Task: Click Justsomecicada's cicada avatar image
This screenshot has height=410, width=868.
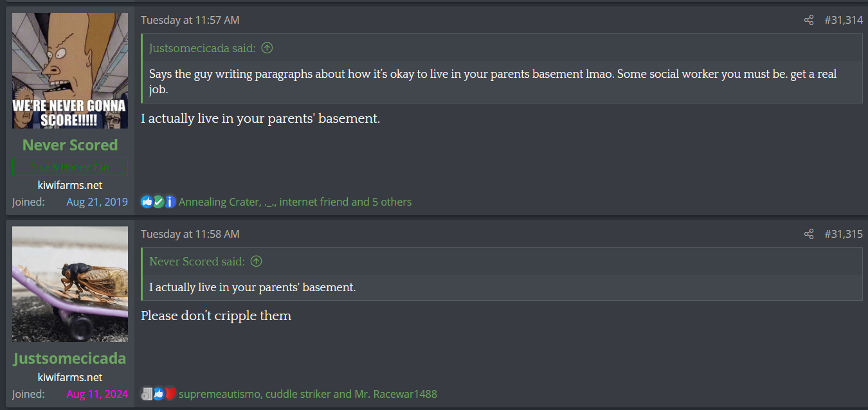Action: [x=70, y=284]
